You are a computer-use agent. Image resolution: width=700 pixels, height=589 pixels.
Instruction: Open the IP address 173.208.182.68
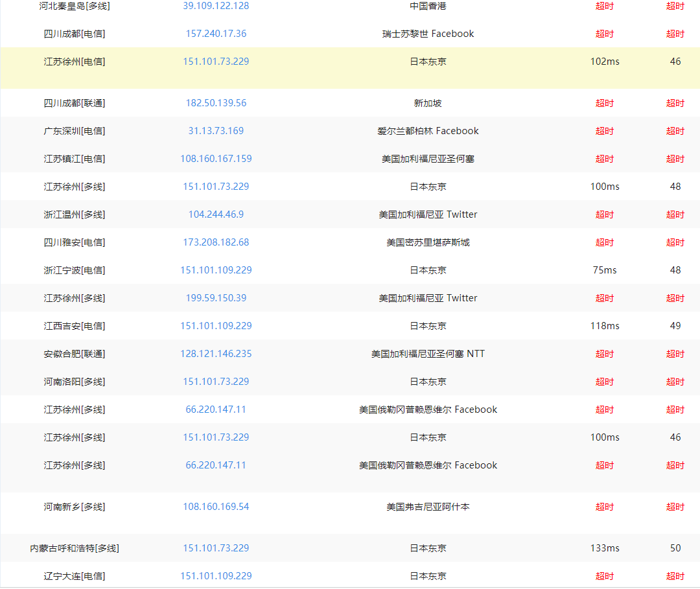(x=216, y=242)
